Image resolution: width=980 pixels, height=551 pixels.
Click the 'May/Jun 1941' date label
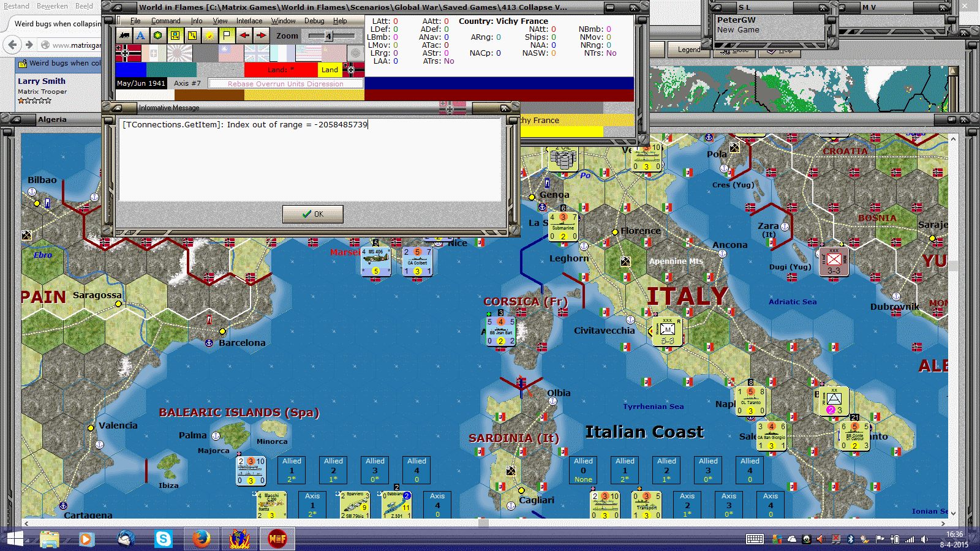[141, 83]
